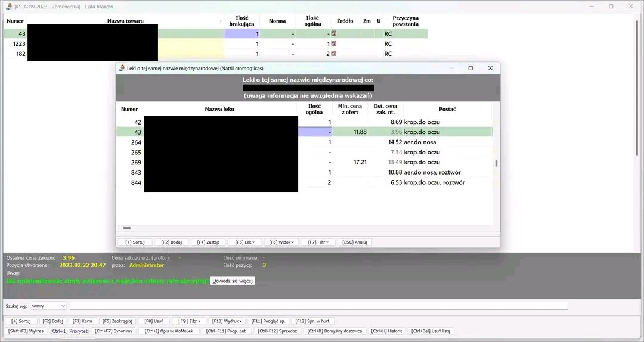The height and width of the screenshot is (342, 644).
Task: Click the source icon in row 182
Action: click(x=333, y=54)
